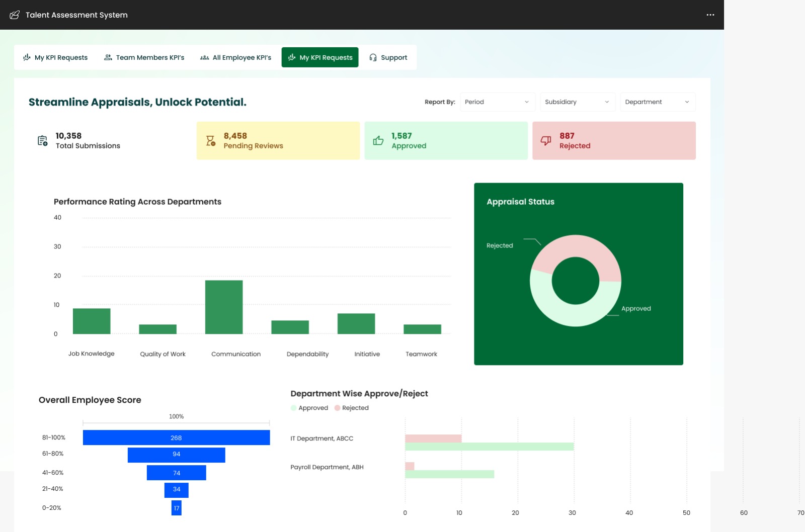The image size is (805, 532).
Task: Expand the Subsidiary dropdown
Action: 577,102
